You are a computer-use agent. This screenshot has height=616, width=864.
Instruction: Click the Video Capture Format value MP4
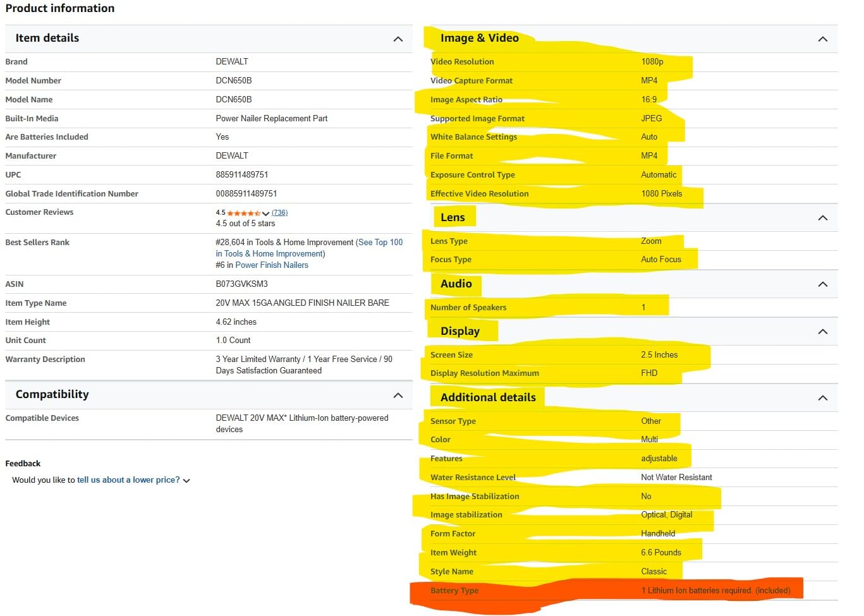click(649, 81)
